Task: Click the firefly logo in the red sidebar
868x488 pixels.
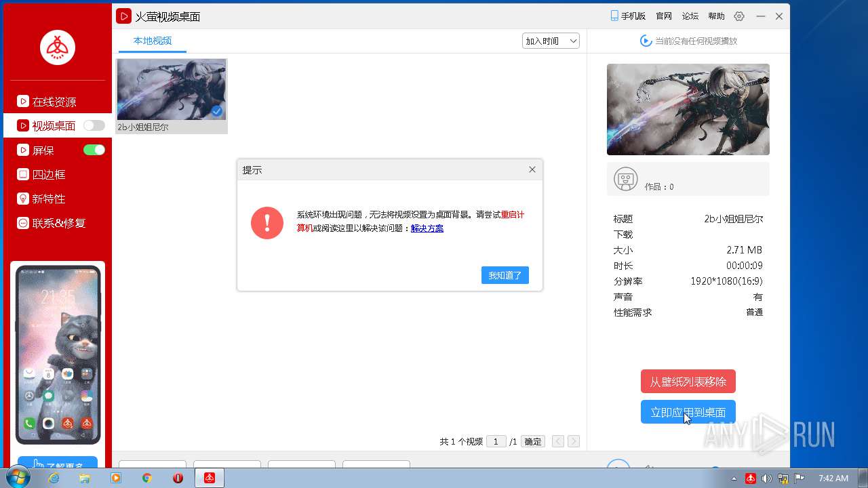Action: (x=58, y=47)
